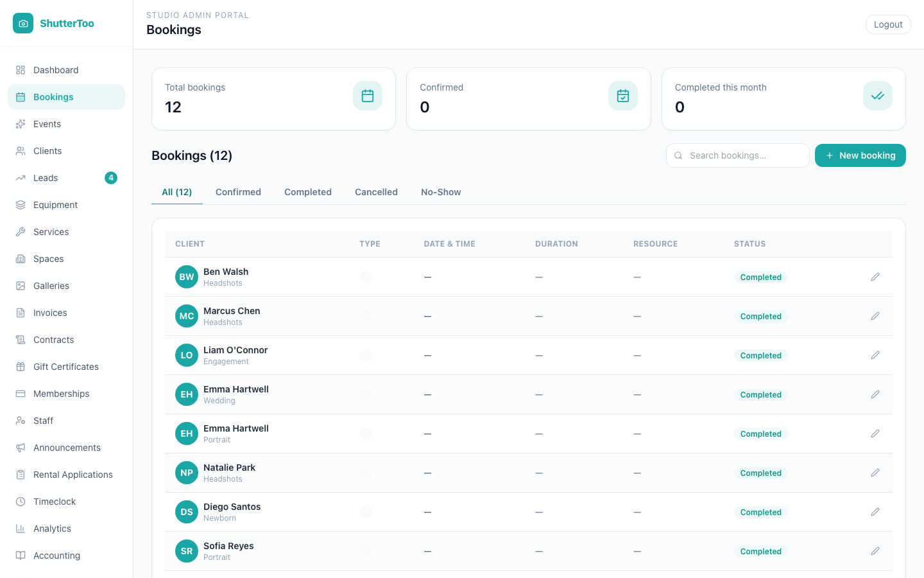924x578 pixels.
Task: Open the edit icon on Diego Santos row
Action: click(x=875, y=512)
